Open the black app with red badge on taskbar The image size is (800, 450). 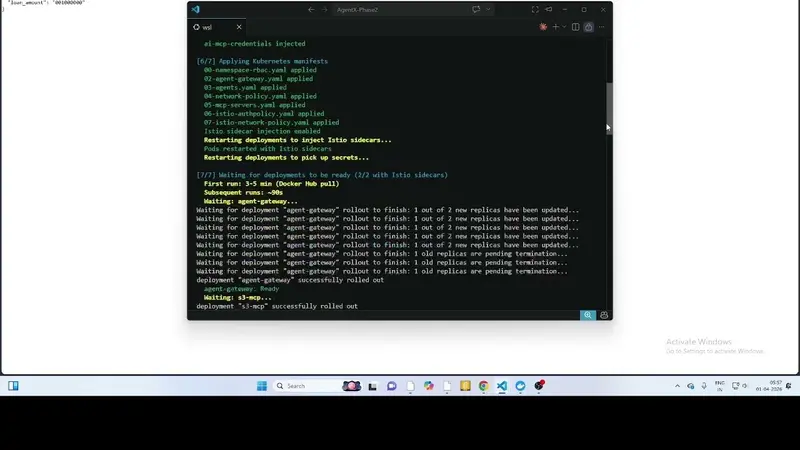(x=539, y=386)
